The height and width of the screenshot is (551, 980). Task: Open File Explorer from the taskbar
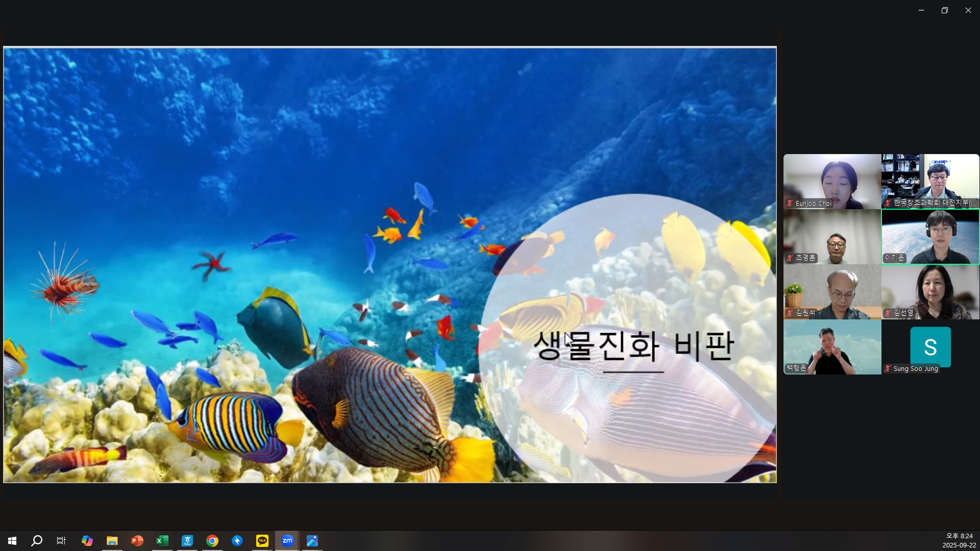click(x=112, y=540)
